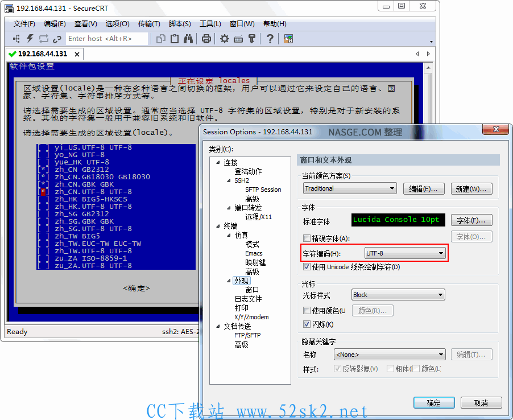Click the keyboard keymap toolbar icon

[238, 39]
